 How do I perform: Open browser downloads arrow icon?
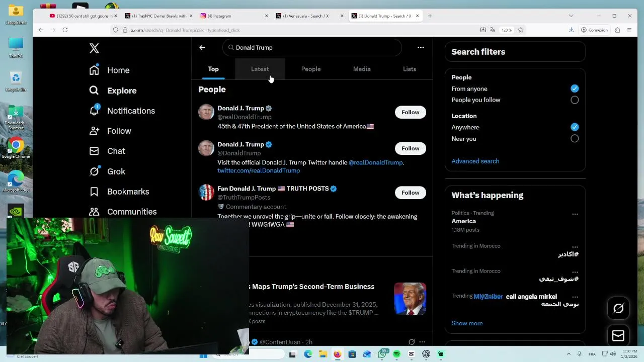pos(571,30)
